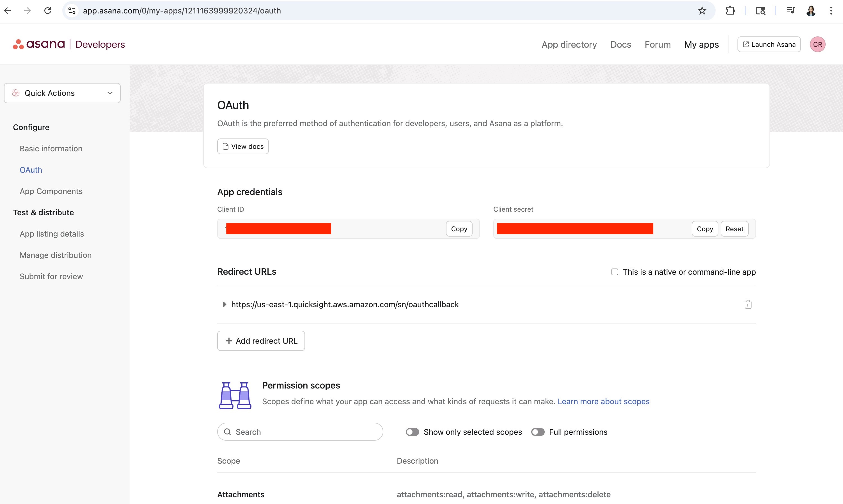The image size is (843, 504).
Task: Switch to App Components in sidebar
Action: click(x=51, y=191)
